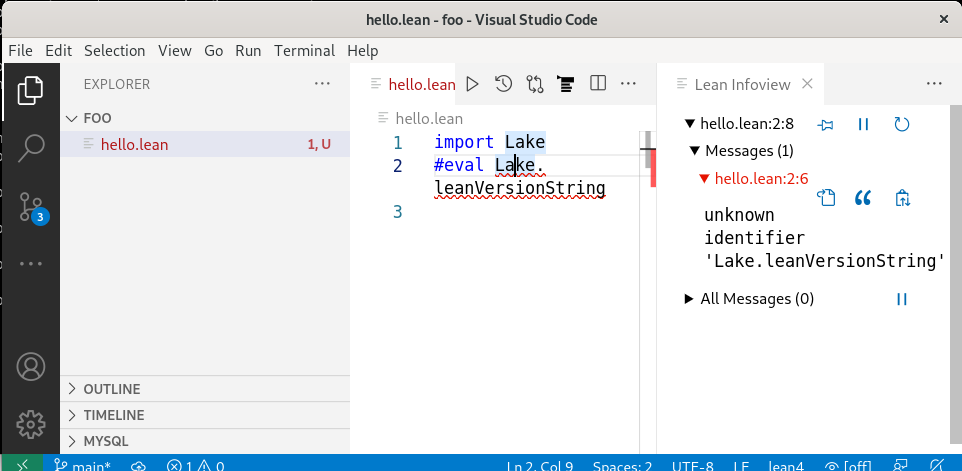Open the File menu
This screenshot has height=471, width=962.
click(20, 50)
